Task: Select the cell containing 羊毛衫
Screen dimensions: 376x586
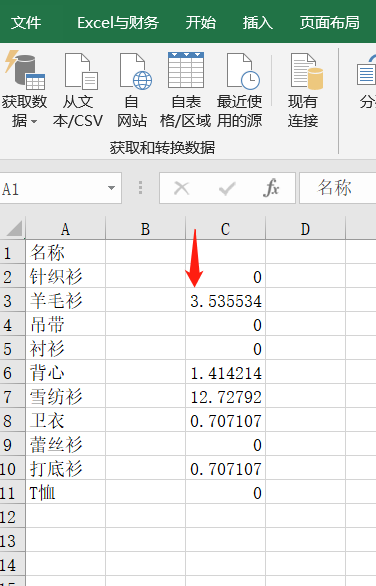Action: (x=65, y=300)
